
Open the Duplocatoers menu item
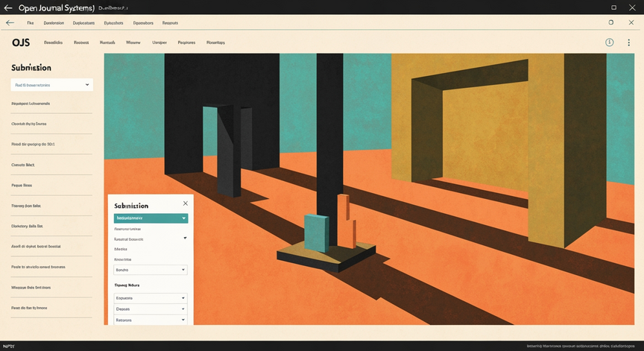click(x=83, y=23)
